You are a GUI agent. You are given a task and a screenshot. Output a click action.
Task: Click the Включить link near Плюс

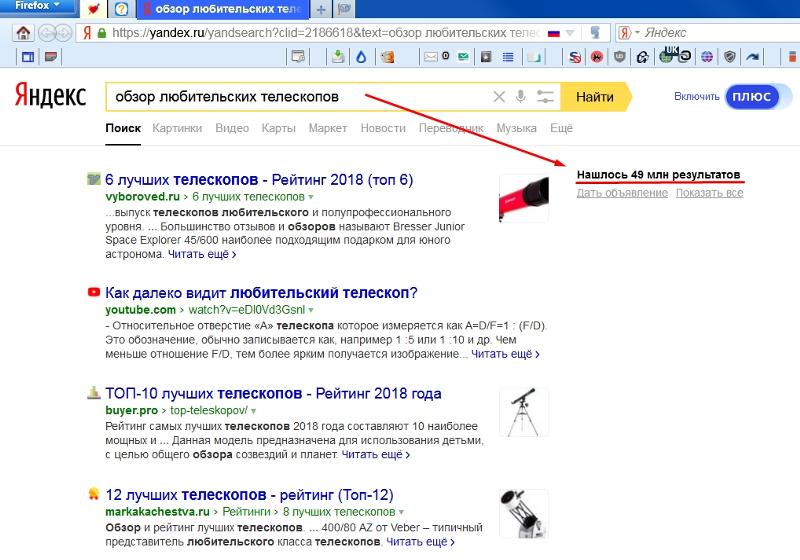[696, 96]
